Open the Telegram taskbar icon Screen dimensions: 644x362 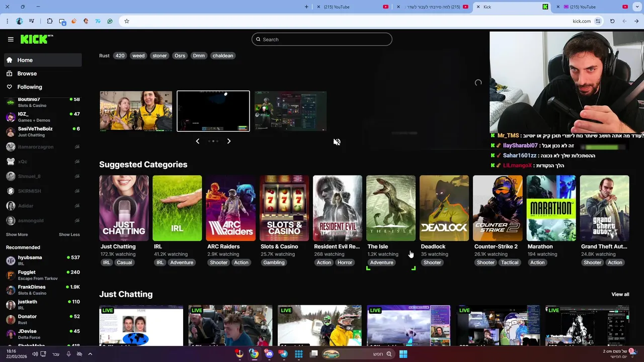pyautogui.click(x=284, y=354)
